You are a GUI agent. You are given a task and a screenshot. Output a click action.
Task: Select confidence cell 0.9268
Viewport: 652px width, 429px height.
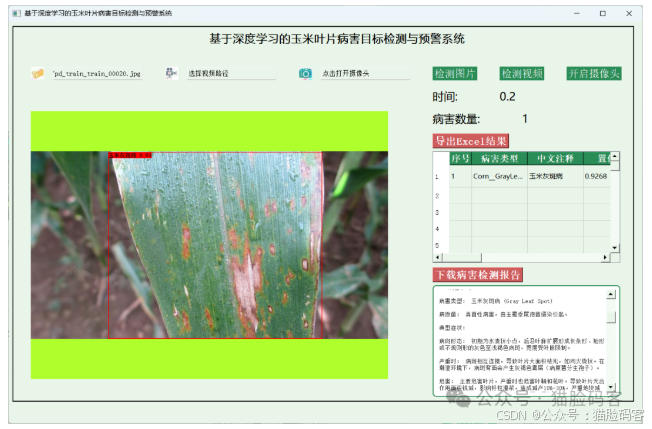pyautogui.click(x=597, y=176)
